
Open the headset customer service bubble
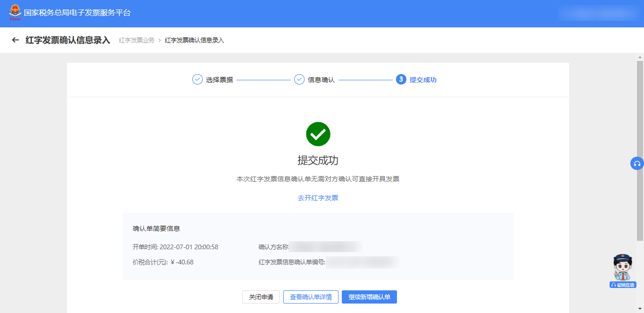(637, 163)
